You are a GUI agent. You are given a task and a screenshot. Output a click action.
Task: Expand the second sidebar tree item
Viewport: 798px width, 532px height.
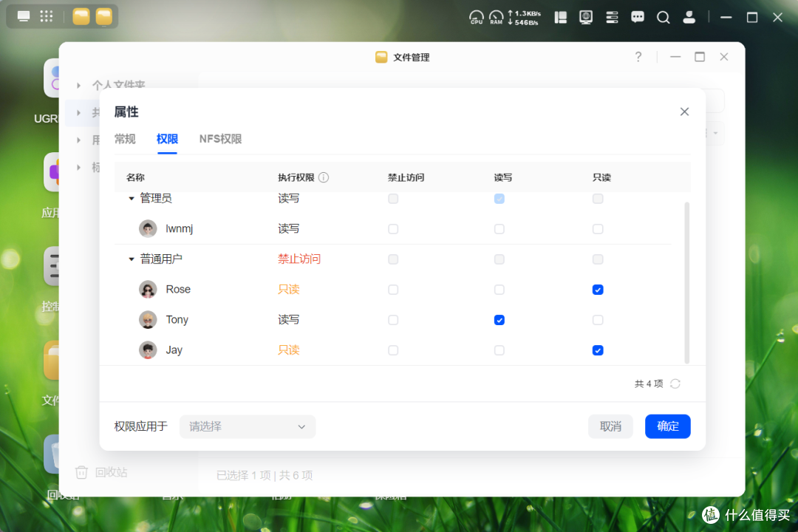[x=78, y=112]
